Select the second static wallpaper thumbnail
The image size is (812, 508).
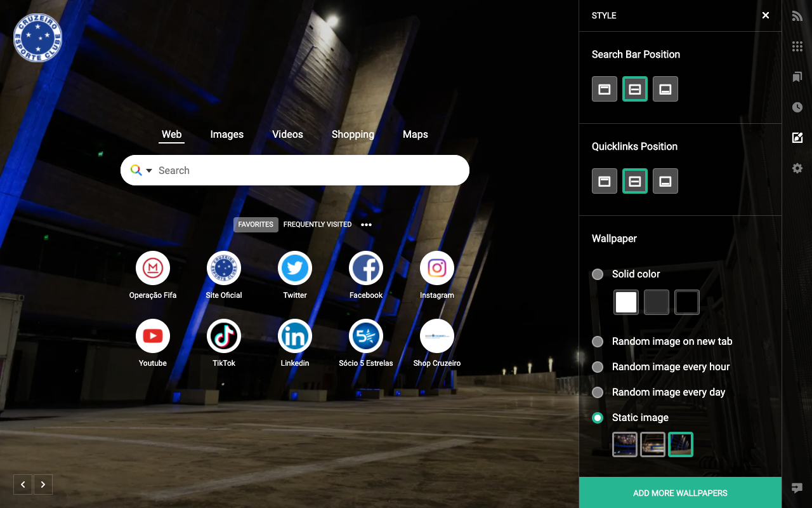(653, 444)
